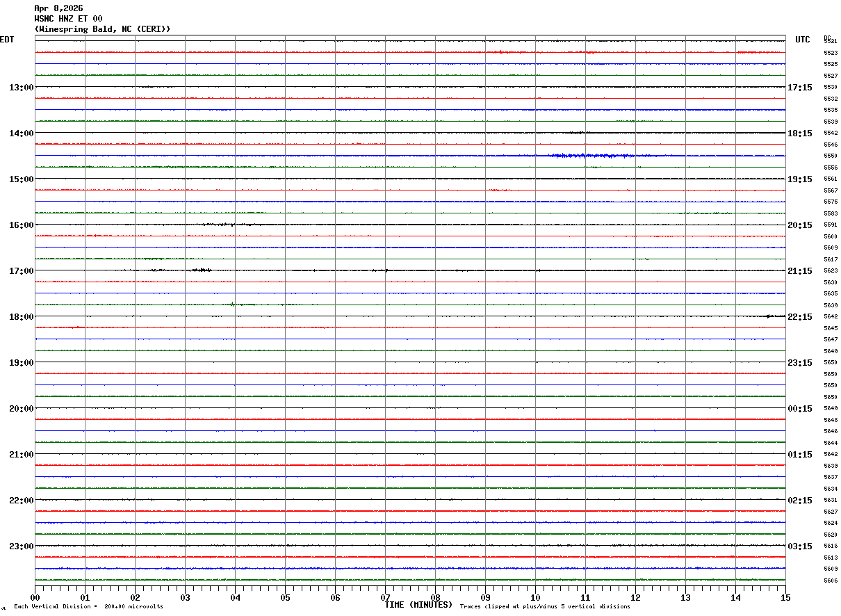This screenshot has height=616, width=841.
Task: Click the 18:15 UTC row label
Action: [x=799, y=133]
